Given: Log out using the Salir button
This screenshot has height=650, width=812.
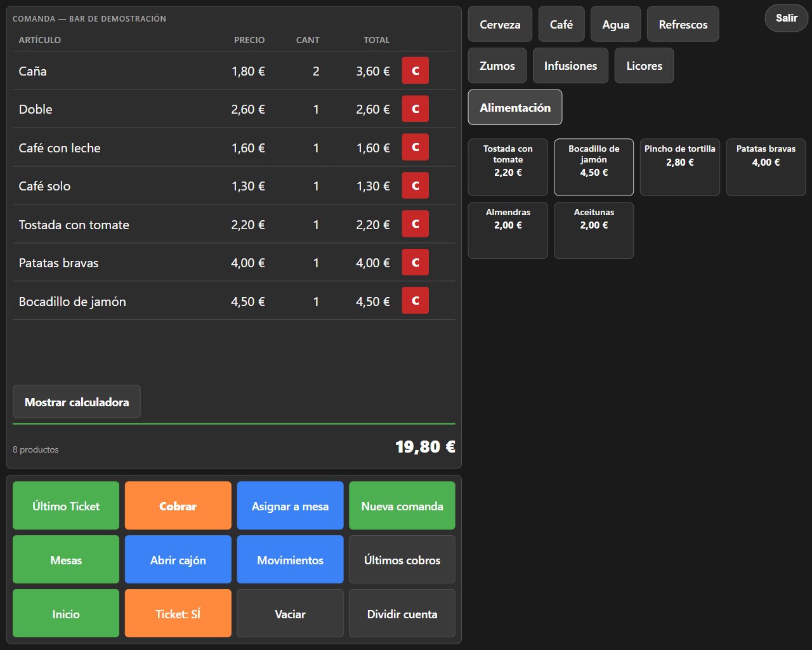Looking at the screenshot, I should point(787,18).
